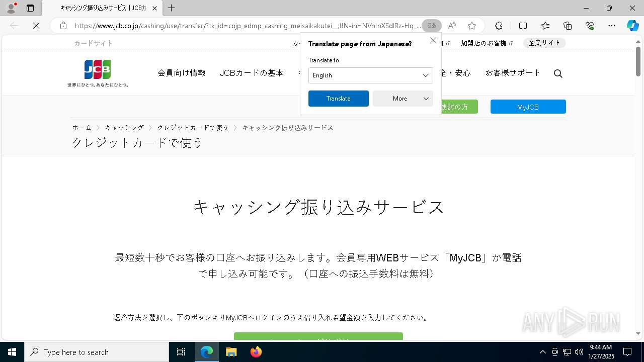View site information via the lock icon

tap(63, 26)
